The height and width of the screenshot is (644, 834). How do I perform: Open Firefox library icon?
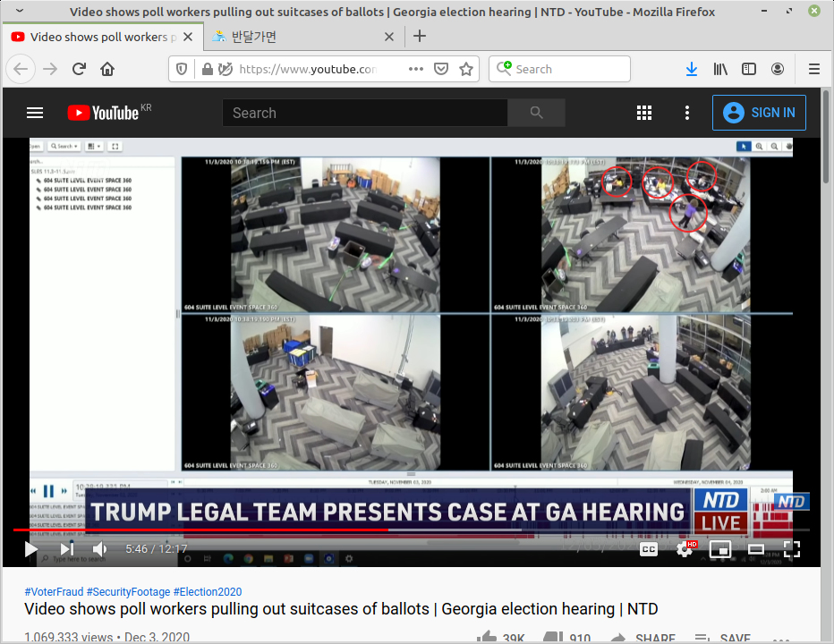[x=720, y=69]
